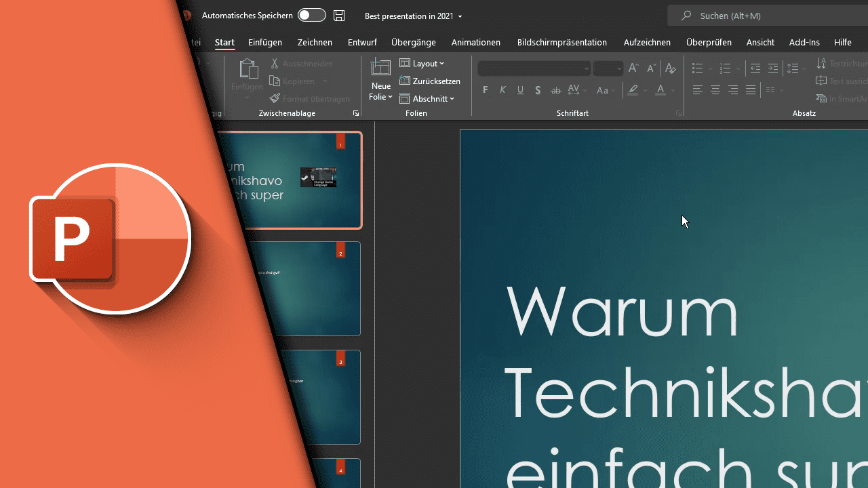The height and width of the screenshot is (488, 868).
Task: Toggle bold (F) formatting
Action: [x=486, y=90]
